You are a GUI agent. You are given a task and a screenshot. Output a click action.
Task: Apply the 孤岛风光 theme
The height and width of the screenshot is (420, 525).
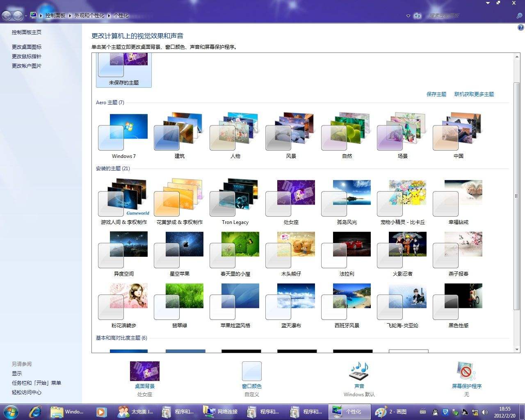[347, 202]
